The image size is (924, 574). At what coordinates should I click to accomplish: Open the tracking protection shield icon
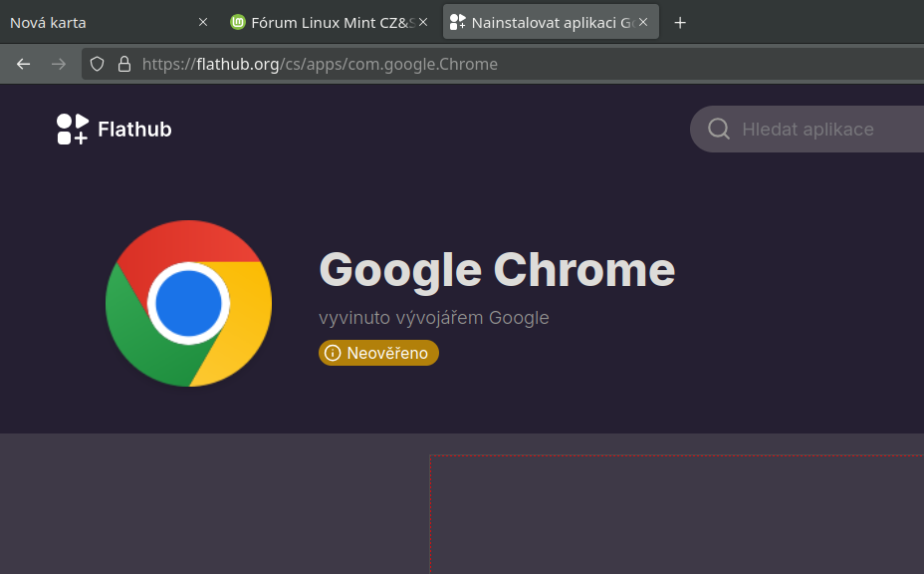pos(97,64)
